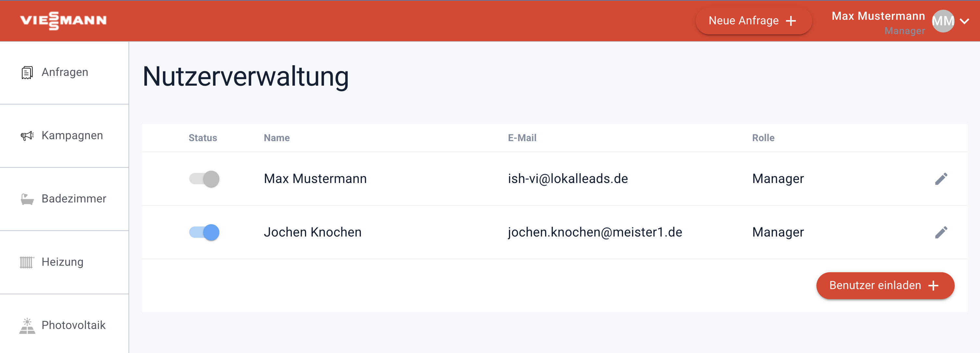Click the Benutzer einladen button
This screenshot has height=353, width=980.
coord(885,285)
